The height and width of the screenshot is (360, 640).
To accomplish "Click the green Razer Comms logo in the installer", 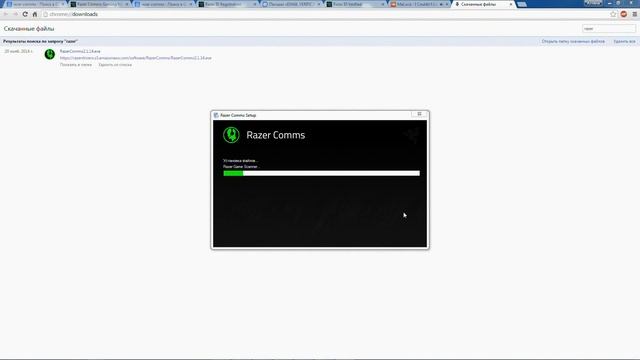I will (231, 135).
